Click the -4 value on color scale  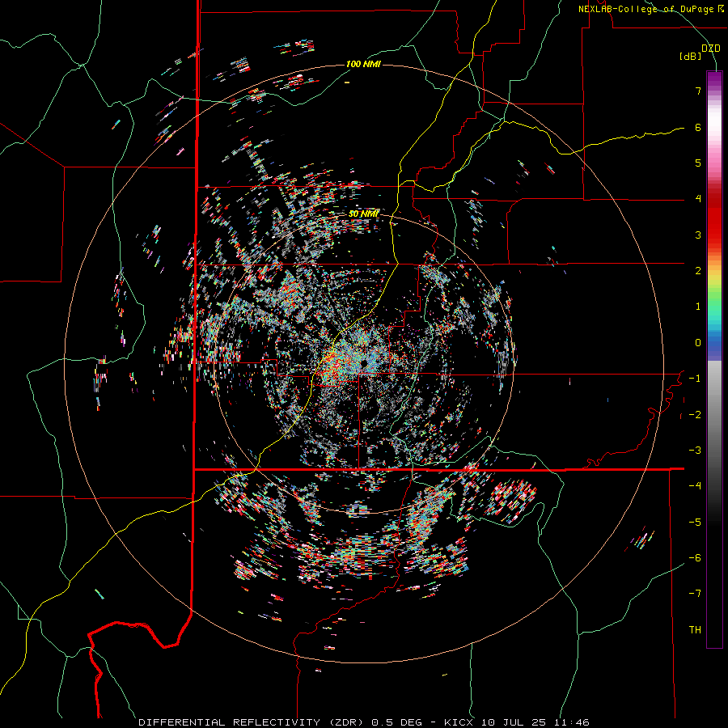[695, 486]
